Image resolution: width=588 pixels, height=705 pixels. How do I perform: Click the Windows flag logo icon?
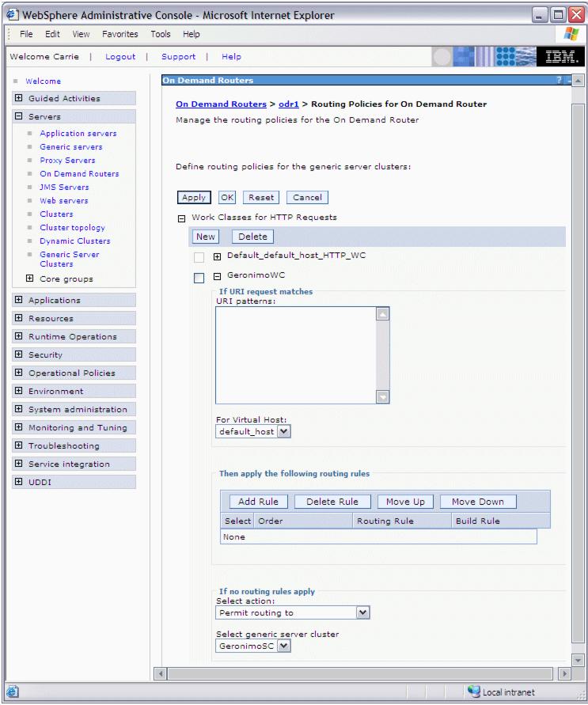point(571,34)
